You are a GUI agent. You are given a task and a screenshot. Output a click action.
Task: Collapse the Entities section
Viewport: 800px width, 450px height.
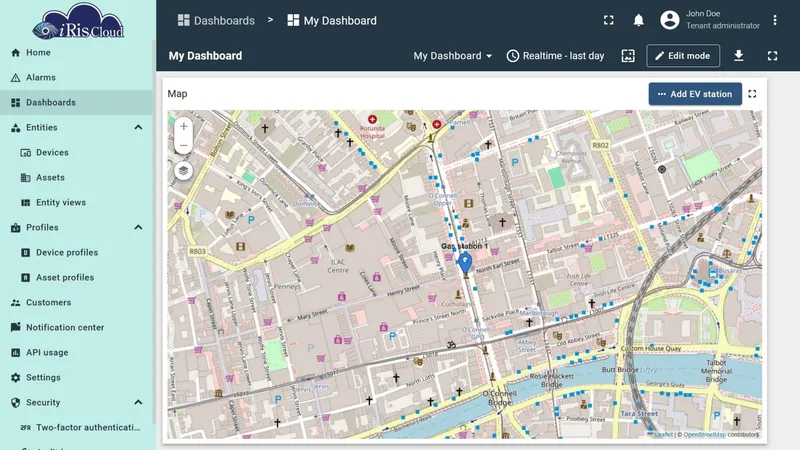point(138,128)
